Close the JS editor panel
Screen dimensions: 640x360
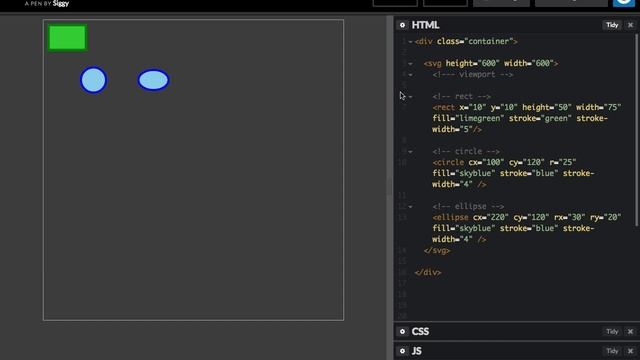click(630, 351)
